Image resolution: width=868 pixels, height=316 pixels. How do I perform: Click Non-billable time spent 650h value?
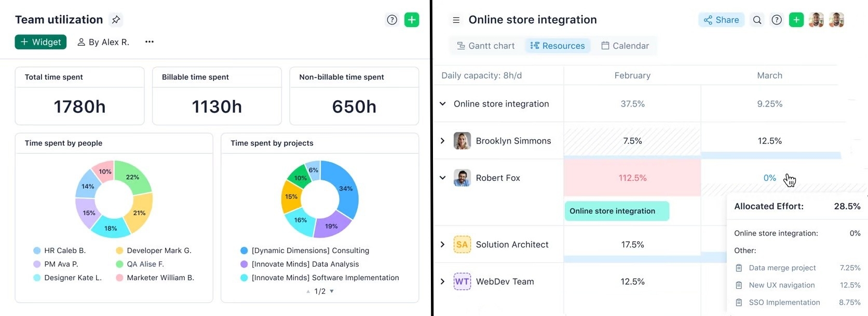(x=354, y=107)
